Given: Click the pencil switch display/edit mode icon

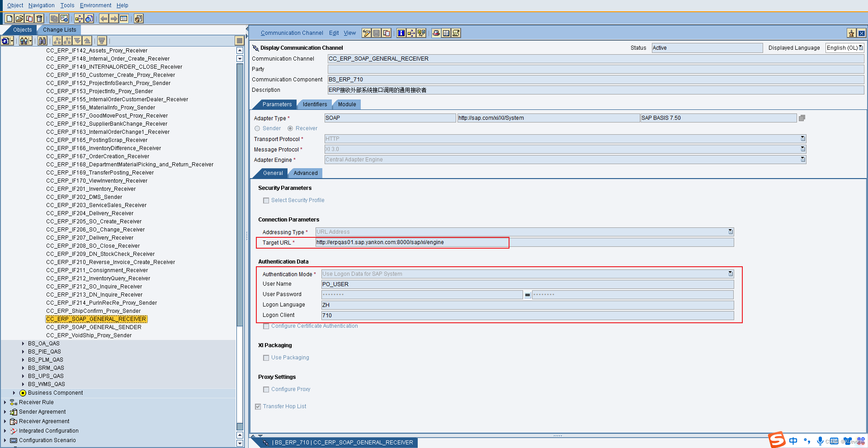Looking at the screenshot, I should 367,33.
